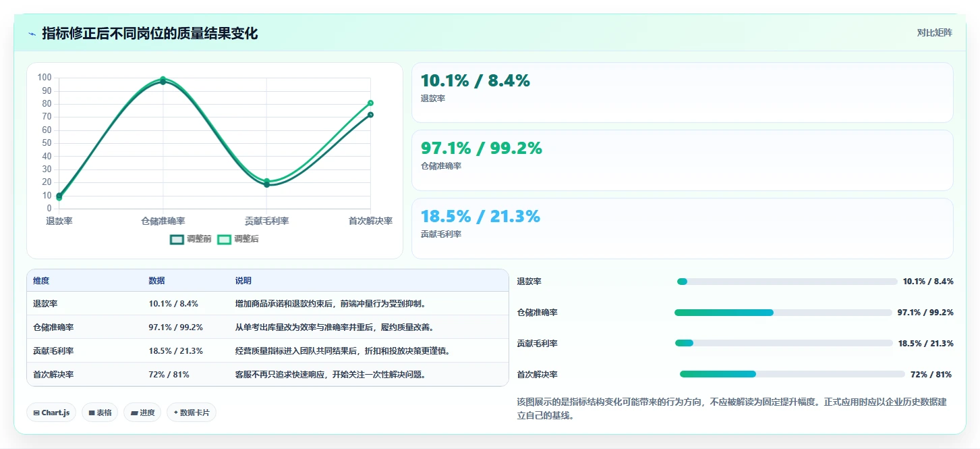This screenshot has height=449, width=980.
Task: Click the 仓储准确率 x-axis label
Action: 163,221
